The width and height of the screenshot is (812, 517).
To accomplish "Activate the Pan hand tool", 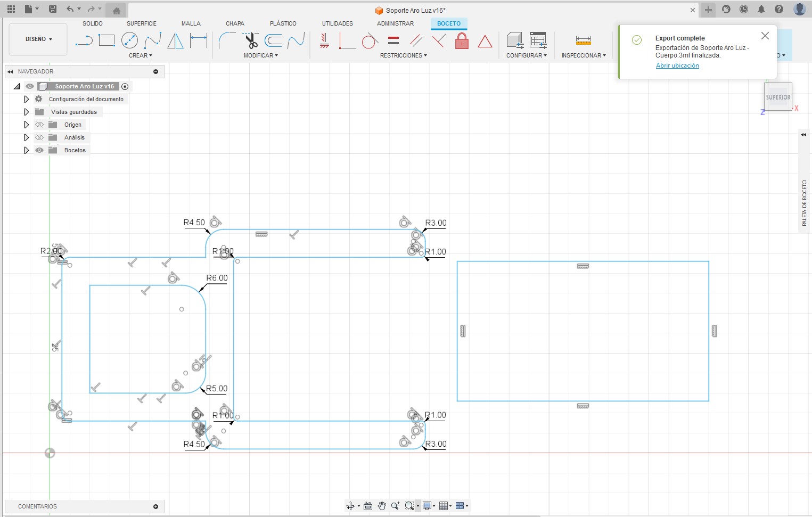I will tap(382, 506).
